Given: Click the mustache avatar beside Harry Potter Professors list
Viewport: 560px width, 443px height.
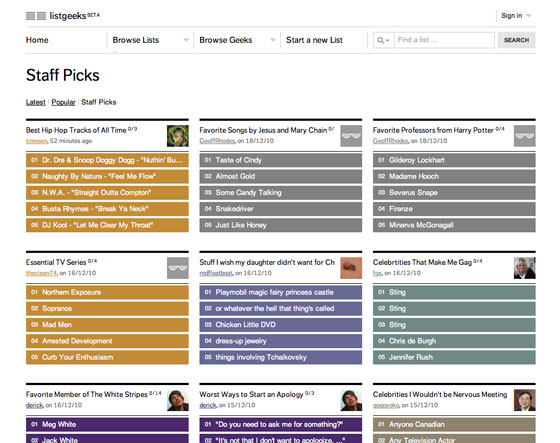Looking at the screenshot, I should (525, 136).
